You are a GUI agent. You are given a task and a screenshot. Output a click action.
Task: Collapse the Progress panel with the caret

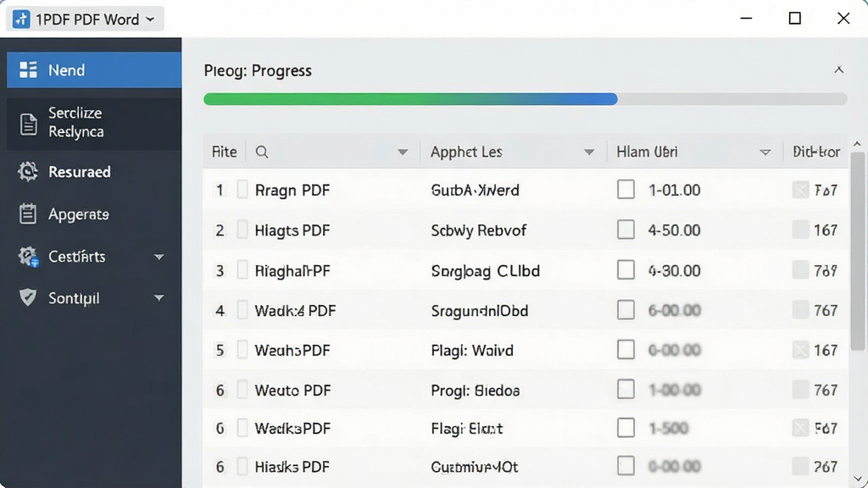[839, 69]
